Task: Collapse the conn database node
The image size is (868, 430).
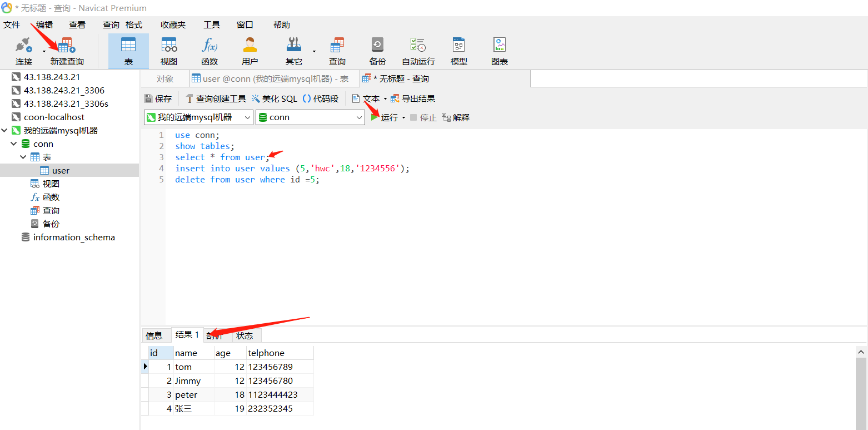Action: coord(14,144)
